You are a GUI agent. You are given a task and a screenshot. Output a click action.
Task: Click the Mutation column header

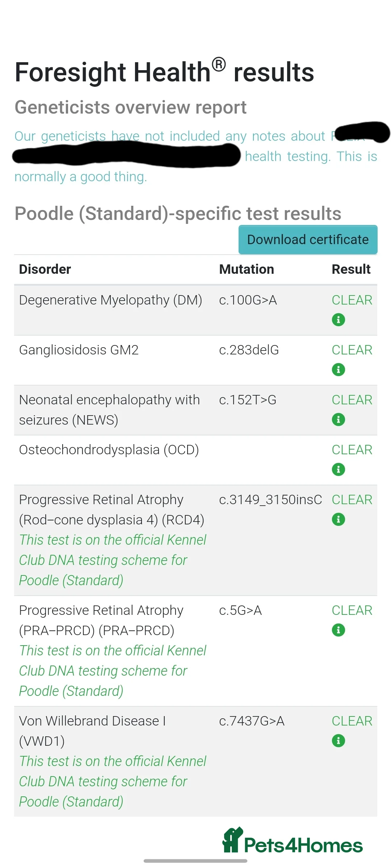point(246,269)
